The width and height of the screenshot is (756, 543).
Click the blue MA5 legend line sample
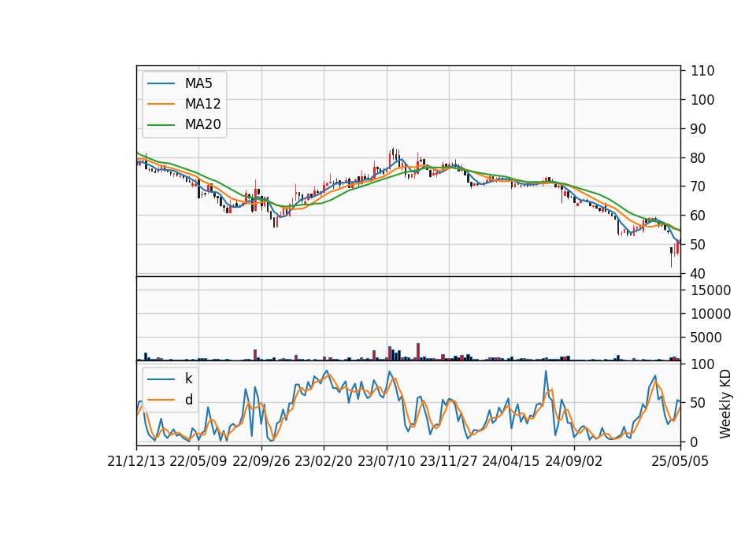point(161,84)
